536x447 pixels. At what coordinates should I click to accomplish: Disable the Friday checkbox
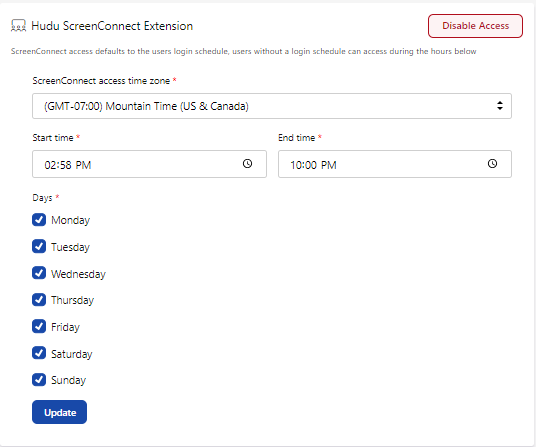[39, 326]
